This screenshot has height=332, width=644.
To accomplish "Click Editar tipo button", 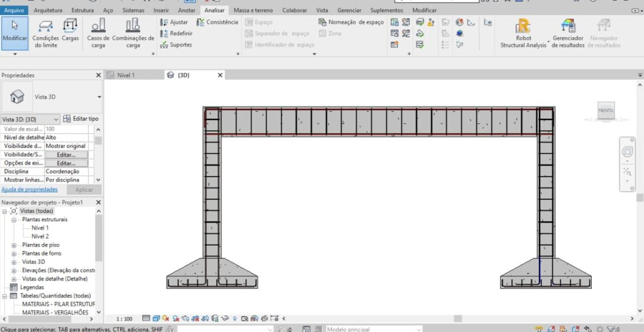I will [x=81, y=119].
